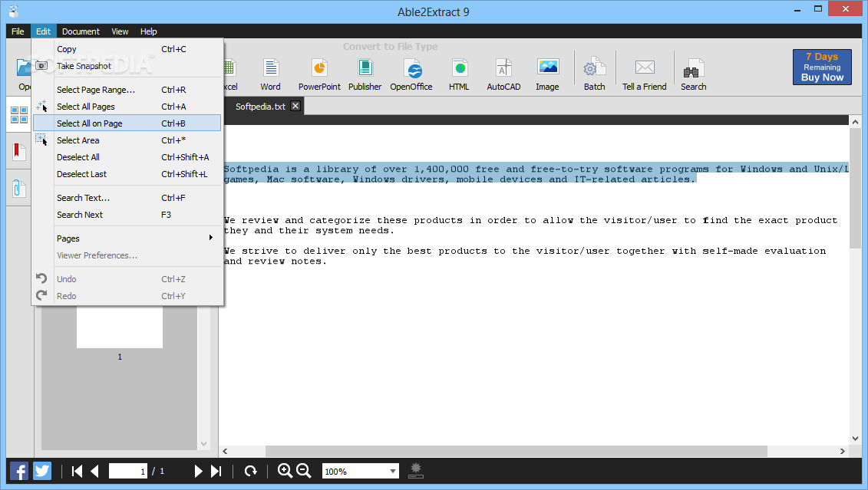Share on Facebook icon
This screenshot has width=868, height=490.
point(19,471)
